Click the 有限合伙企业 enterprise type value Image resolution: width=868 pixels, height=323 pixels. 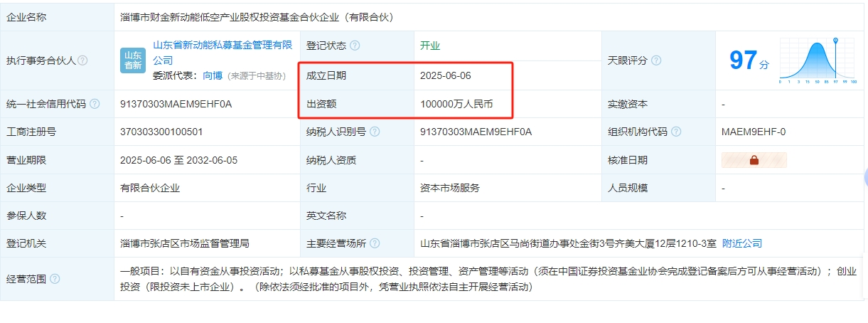(x=151, y=189)
